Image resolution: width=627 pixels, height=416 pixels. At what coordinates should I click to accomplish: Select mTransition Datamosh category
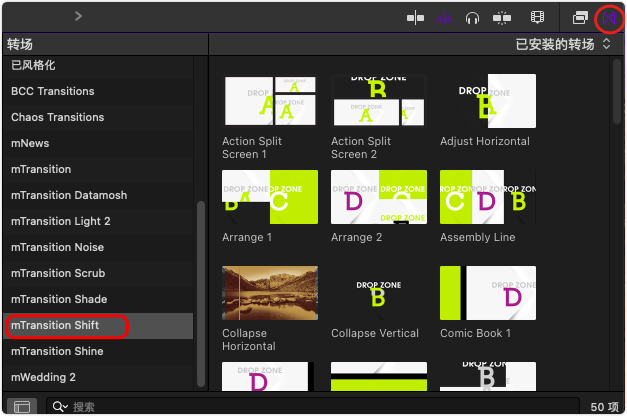[98, 195]
